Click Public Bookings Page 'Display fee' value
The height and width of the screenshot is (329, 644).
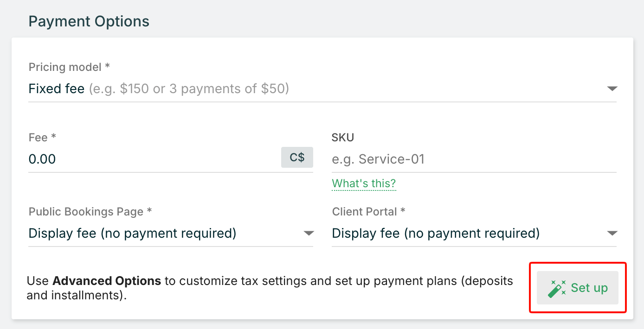click(x=132, y=233)
